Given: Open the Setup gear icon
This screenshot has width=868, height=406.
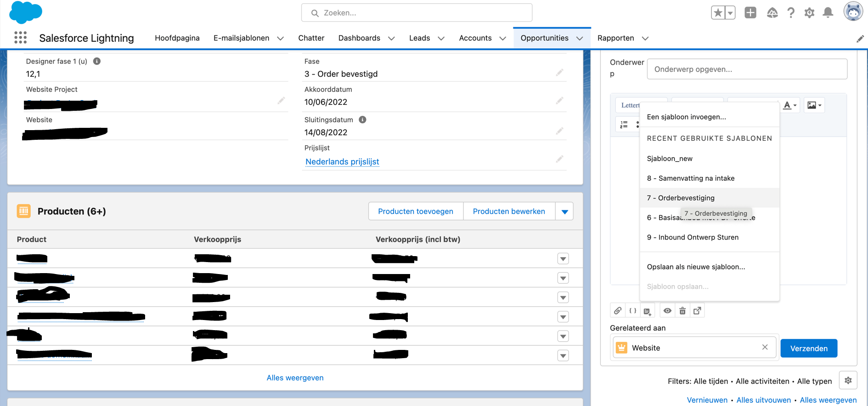Looking at the screenshot, I should pos(809,13).
